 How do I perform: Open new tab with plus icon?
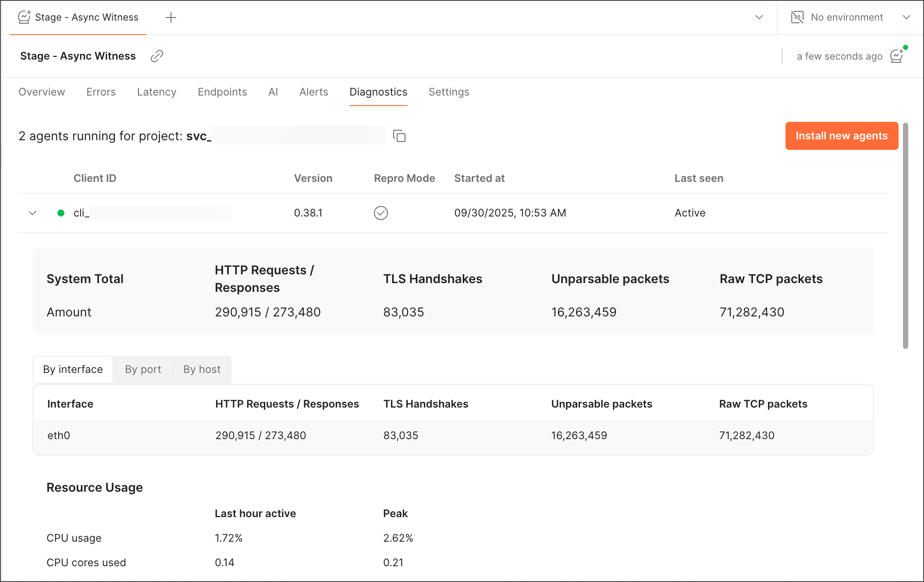171,18
